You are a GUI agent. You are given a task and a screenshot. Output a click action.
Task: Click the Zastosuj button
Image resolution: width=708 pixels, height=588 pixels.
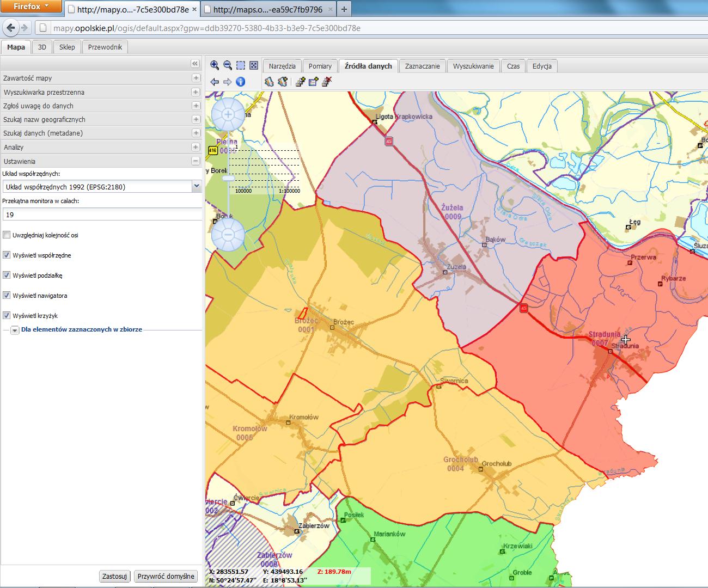click(x=114, y=577)
